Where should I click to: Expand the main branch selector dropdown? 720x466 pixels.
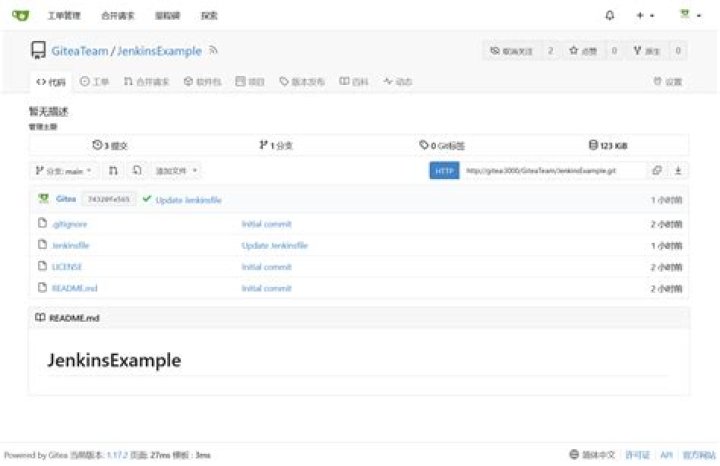[63, 171]
